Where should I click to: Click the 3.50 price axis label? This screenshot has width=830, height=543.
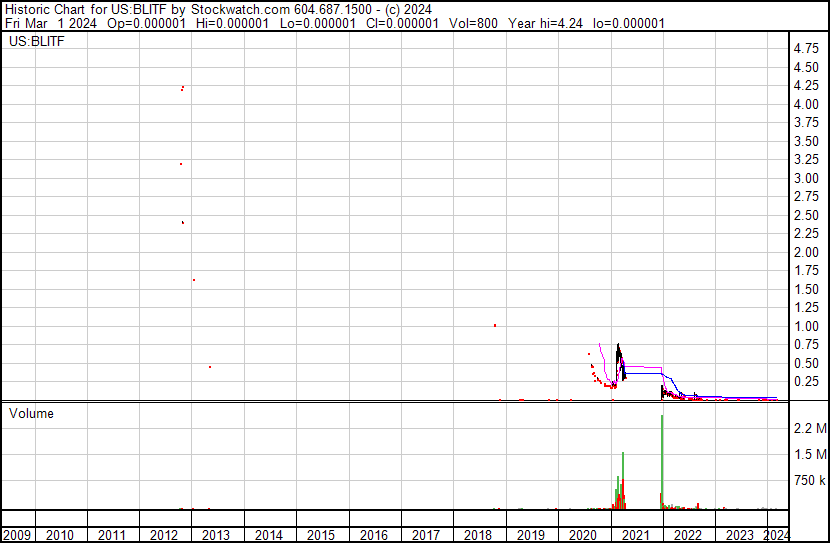[x=806, y=141]
